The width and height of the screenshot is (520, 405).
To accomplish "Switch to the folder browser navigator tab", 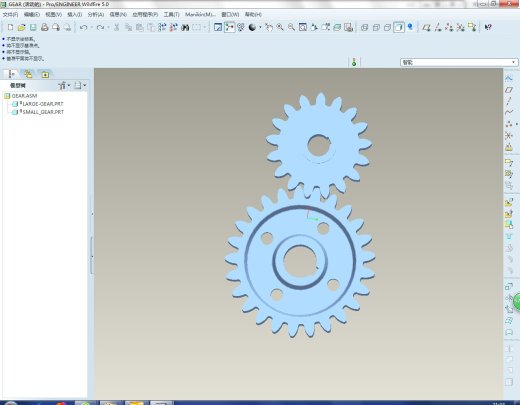I will coord(28,74).
